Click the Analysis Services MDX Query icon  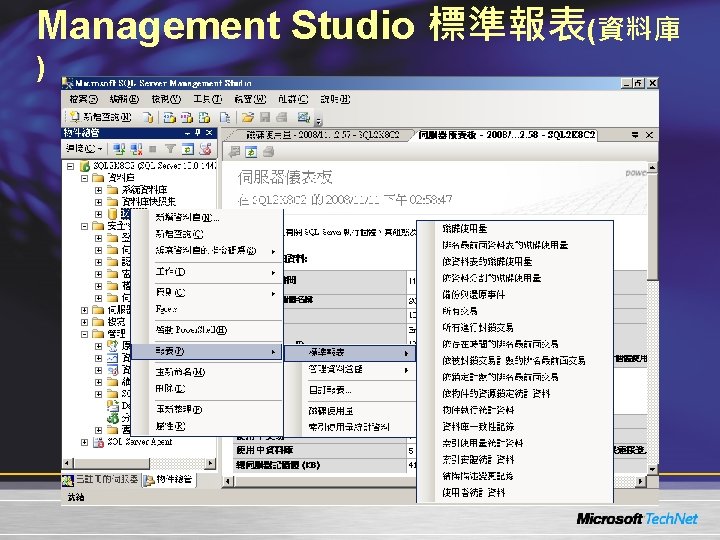coord(169,118)
